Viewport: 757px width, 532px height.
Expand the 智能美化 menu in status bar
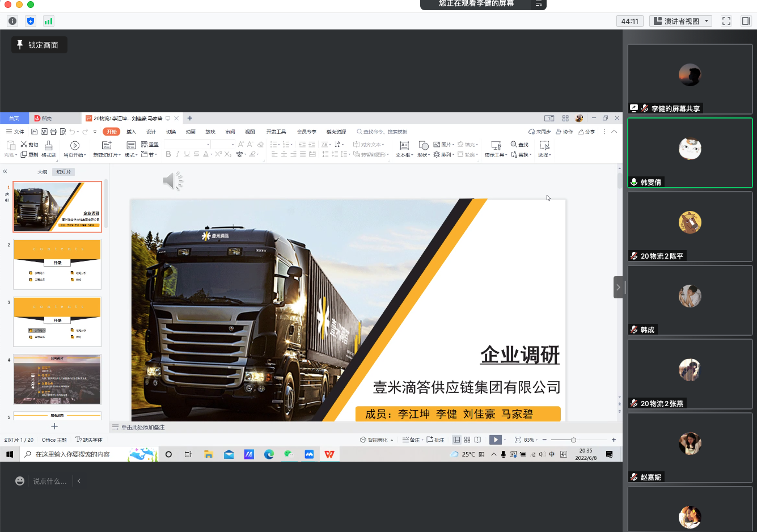pos(377,440)
